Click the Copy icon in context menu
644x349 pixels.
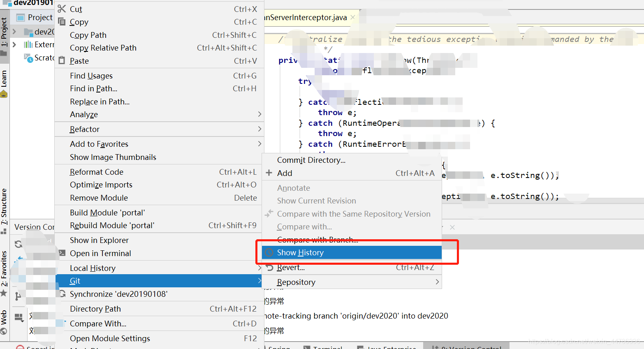(62, 21)
